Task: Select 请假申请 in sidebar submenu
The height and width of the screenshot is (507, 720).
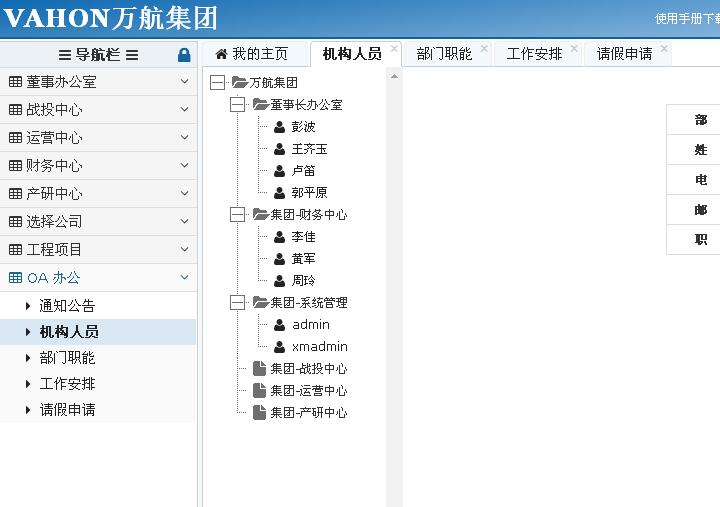Action: pyautogui.click(x=67, y=410)
